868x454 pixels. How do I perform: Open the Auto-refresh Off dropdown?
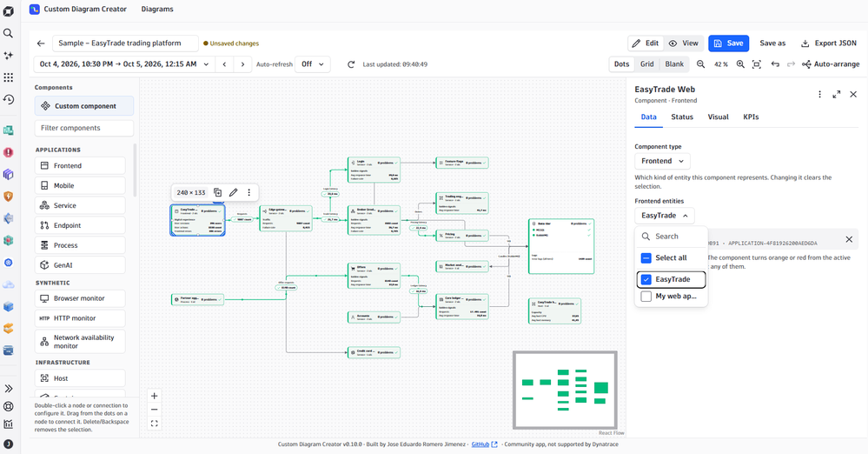tap(313, 64)
